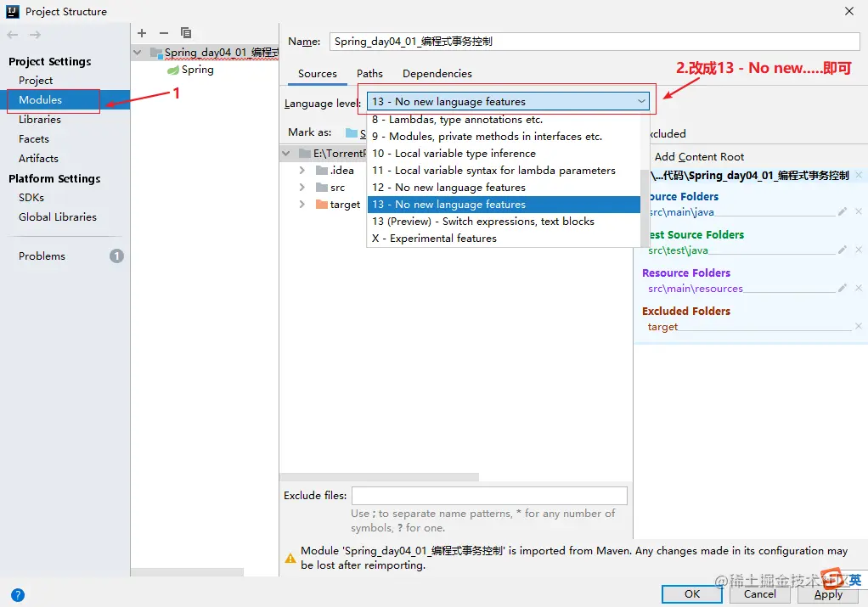Mark as Sources folder icon

[x=352, y=132]
